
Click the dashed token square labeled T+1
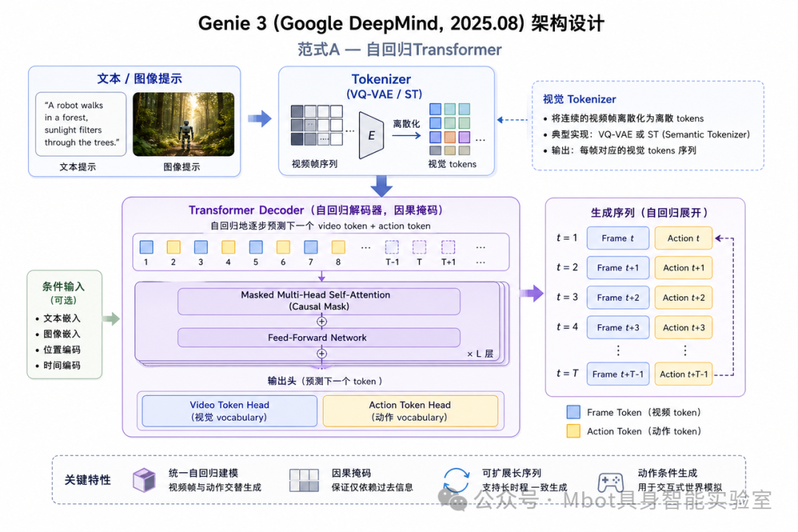[448, 247]
